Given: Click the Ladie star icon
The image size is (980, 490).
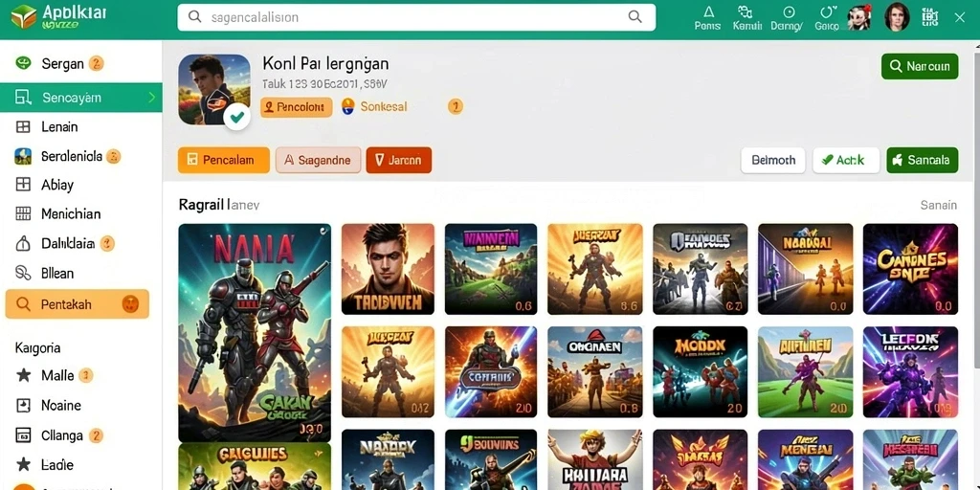Looking at the screenshot, I should pos(23,464).
